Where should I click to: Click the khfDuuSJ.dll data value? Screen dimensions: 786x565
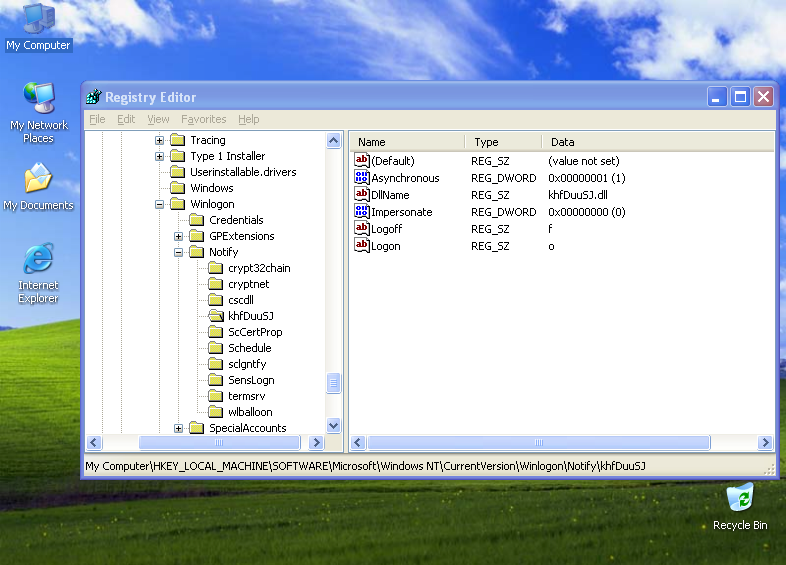coord(577,195)
